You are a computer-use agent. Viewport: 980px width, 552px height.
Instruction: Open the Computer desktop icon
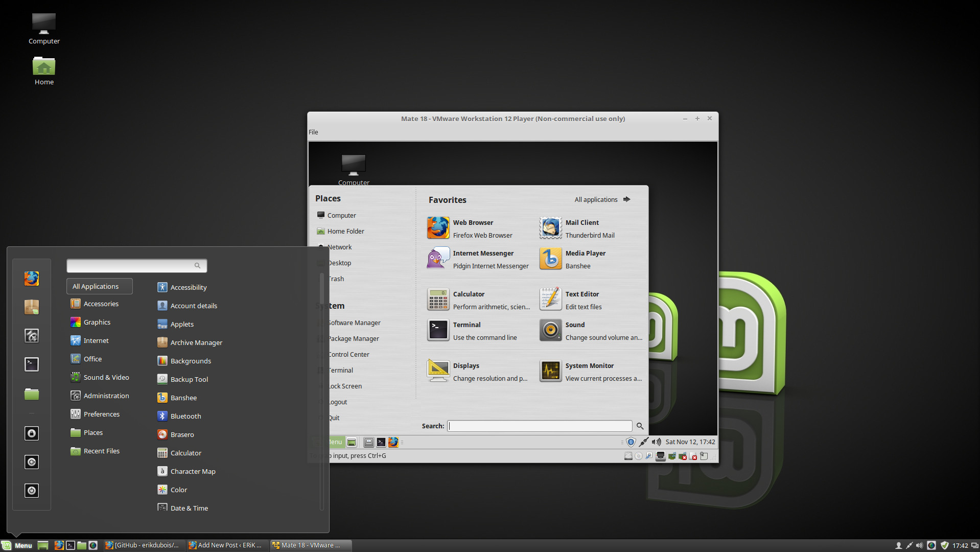pos(44,29)
